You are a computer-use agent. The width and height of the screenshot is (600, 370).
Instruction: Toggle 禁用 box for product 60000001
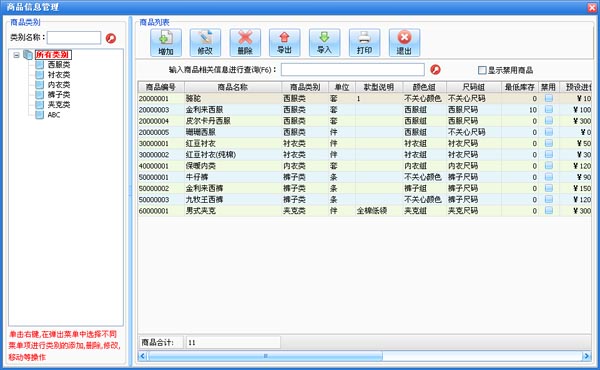549,210
